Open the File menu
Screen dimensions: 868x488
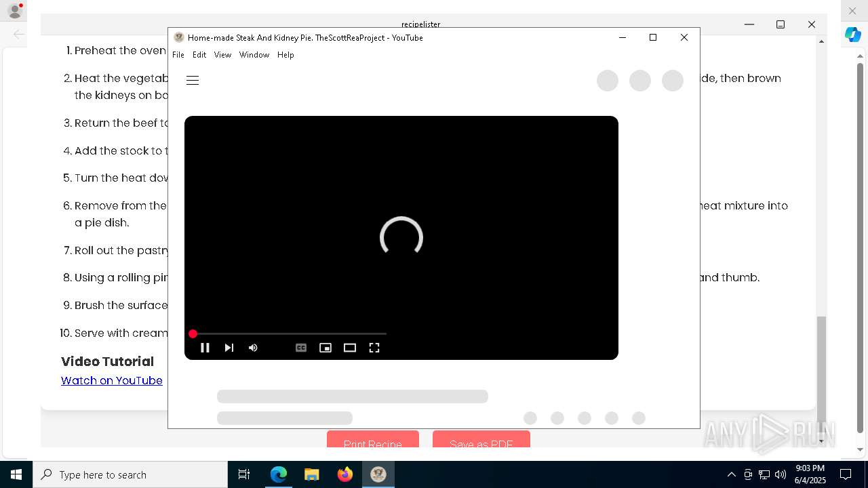(178, 55)
